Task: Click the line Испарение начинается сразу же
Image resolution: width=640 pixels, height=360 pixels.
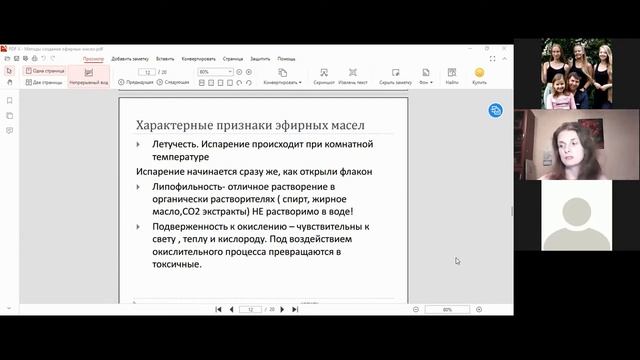Action: (254, 172)
